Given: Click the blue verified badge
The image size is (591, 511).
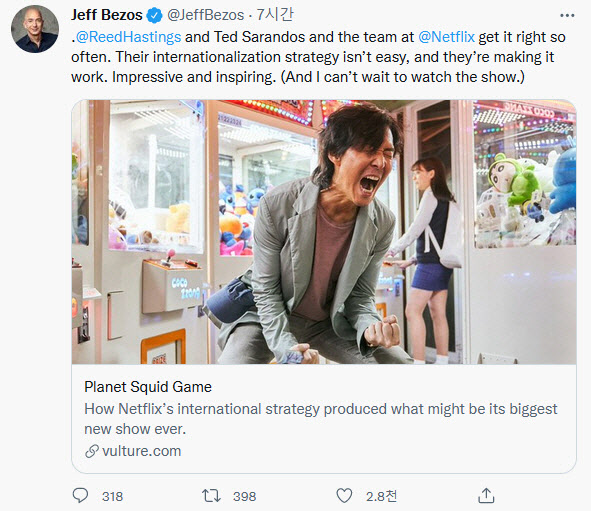Looking at the screenshot, I should click(155, 15).
